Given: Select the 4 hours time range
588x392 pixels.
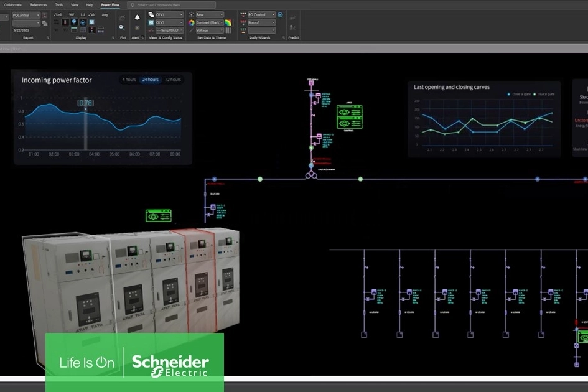Looking at the screenshot, I should [129, 80].
